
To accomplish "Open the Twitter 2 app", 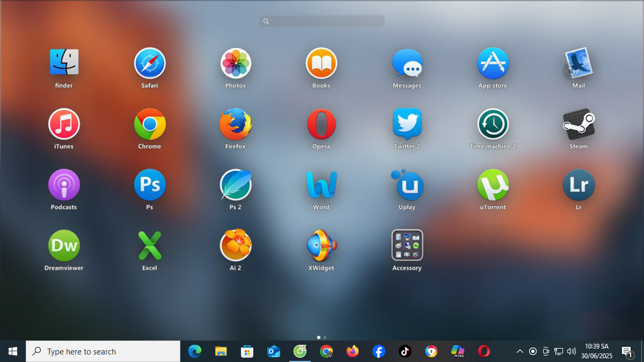I will pos(407,124).
